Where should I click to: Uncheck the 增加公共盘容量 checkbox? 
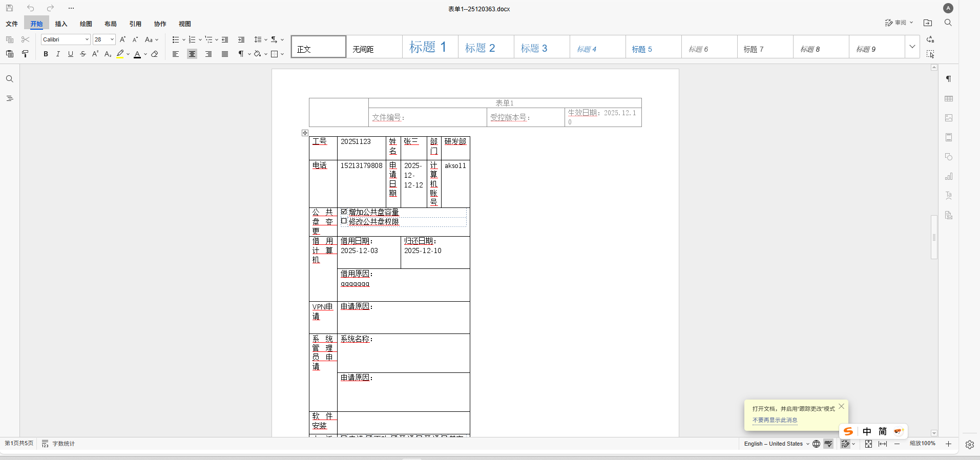[344, 212]
